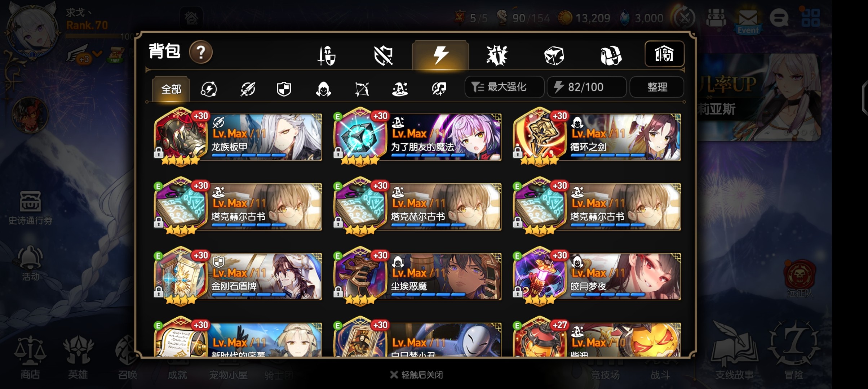
Task: Expand the 82/100 inventory capacity
Action: click(586, 87)
